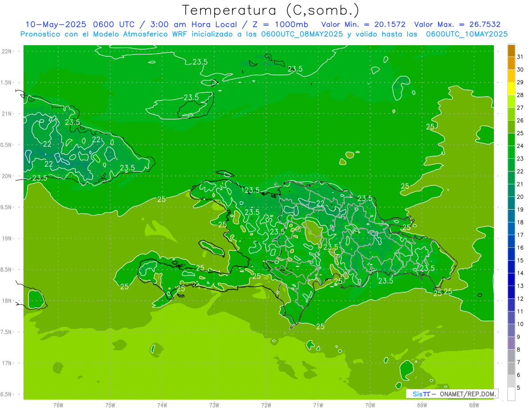Click the valid-until time '0600UTC_10MAY2025'
The height and width of the screenshot is (411, 532).
pyautogui.click(x=467, y=34)
